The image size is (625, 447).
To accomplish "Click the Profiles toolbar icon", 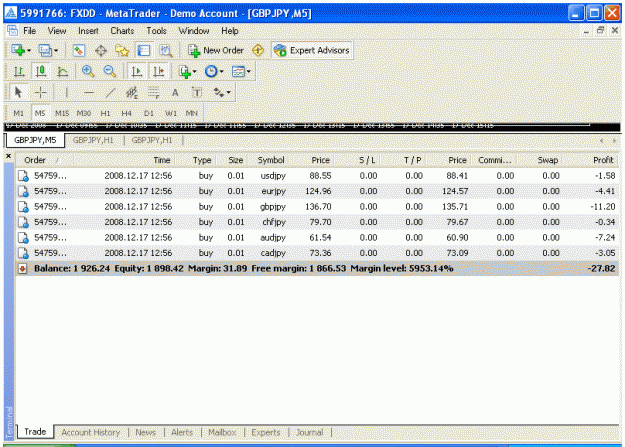I will pyautogui.click(x=45, y=51).
